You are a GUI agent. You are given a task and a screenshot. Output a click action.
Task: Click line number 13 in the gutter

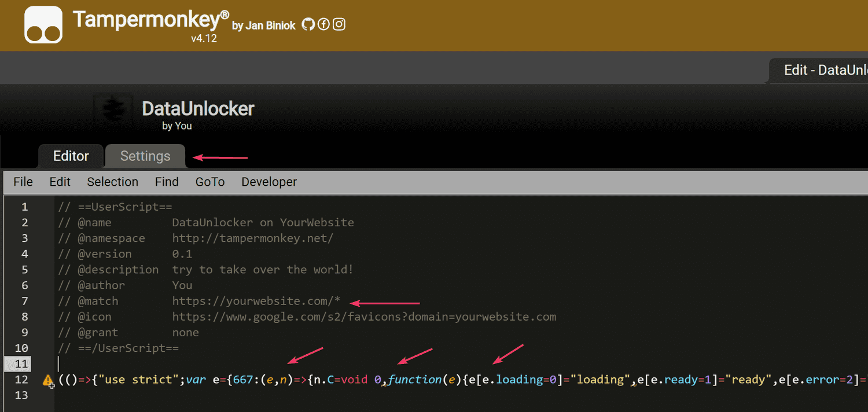pos(21,395)
